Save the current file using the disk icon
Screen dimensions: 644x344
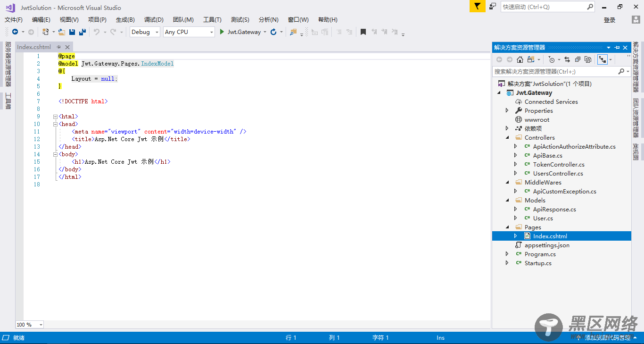72,32
